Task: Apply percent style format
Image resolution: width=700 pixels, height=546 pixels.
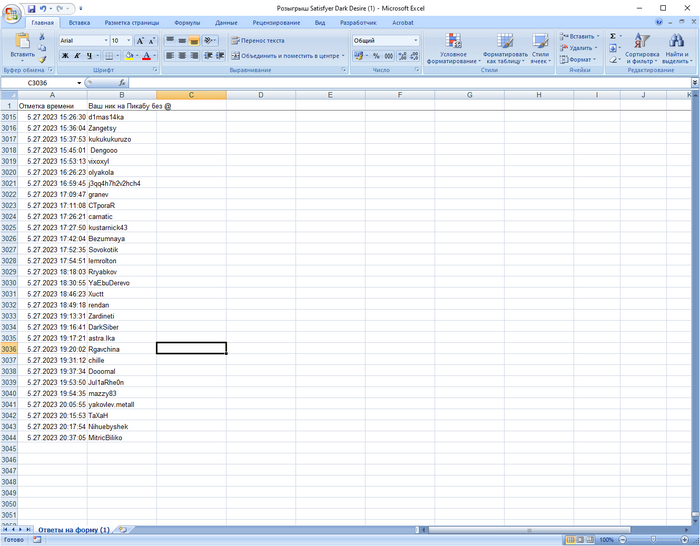Action: pos(376,56)
